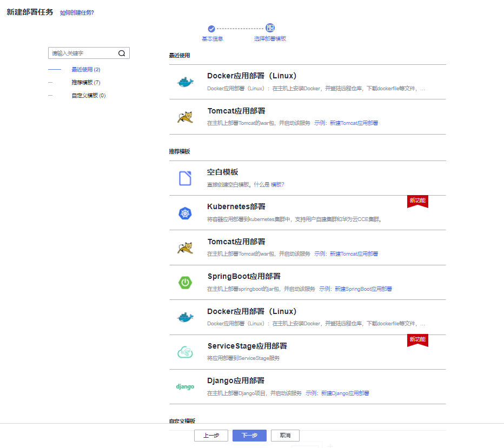The width and height of the screenshot is (504, 448).
Task: Choose the Kubernetes部署 title
Action: (236, 206)
